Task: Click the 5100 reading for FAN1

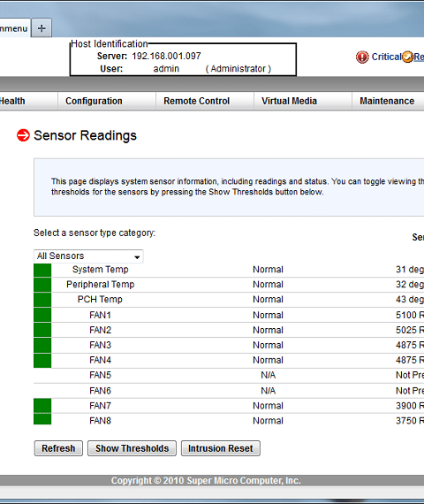Action: [410, 315]
